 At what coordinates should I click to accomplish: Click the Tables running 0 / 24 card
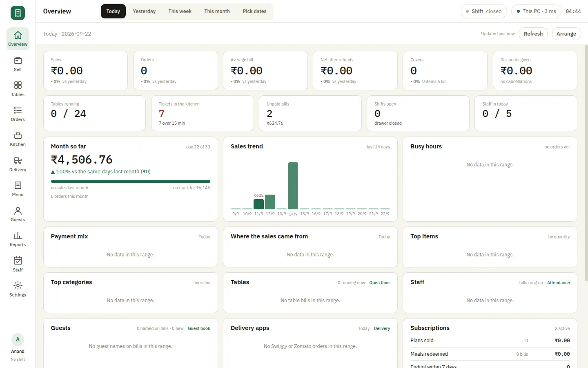tap(94, 113)
